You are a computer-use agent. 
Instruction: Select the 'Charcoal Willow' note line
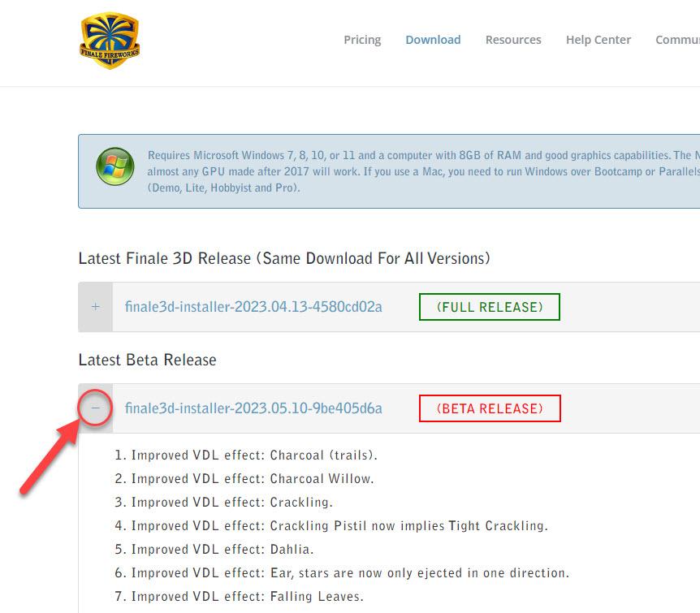(244, 478)
